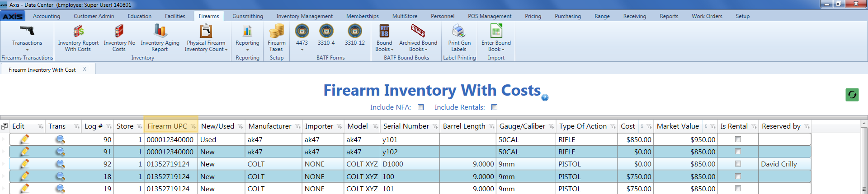Click the blue help question mark icon

545,97
